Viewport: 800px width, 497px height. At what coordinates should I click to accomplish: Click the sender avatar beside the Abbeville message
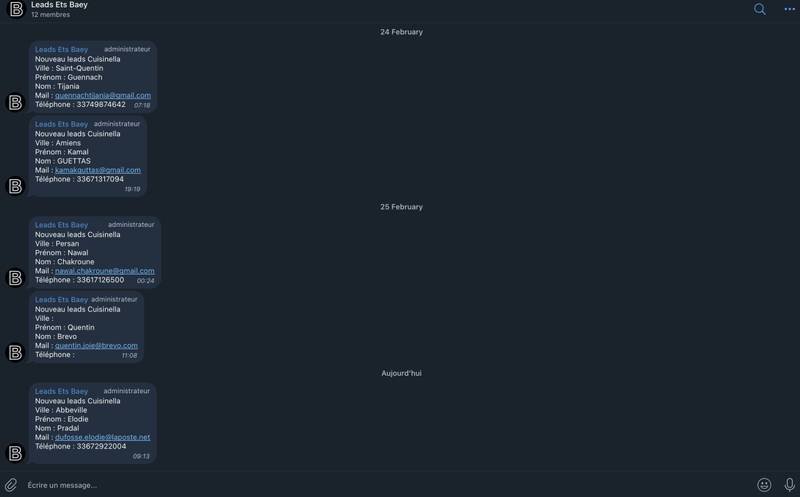click(15, 453)
